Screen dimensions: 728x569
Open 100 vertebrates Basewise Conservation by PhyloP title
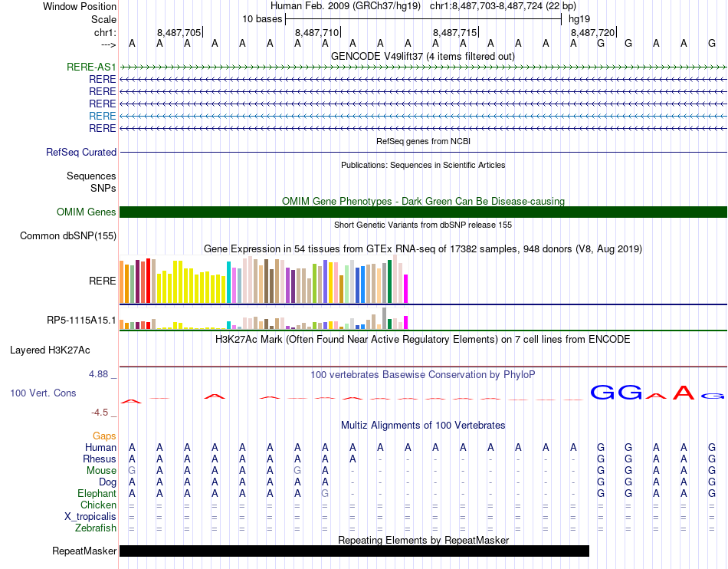423,374
